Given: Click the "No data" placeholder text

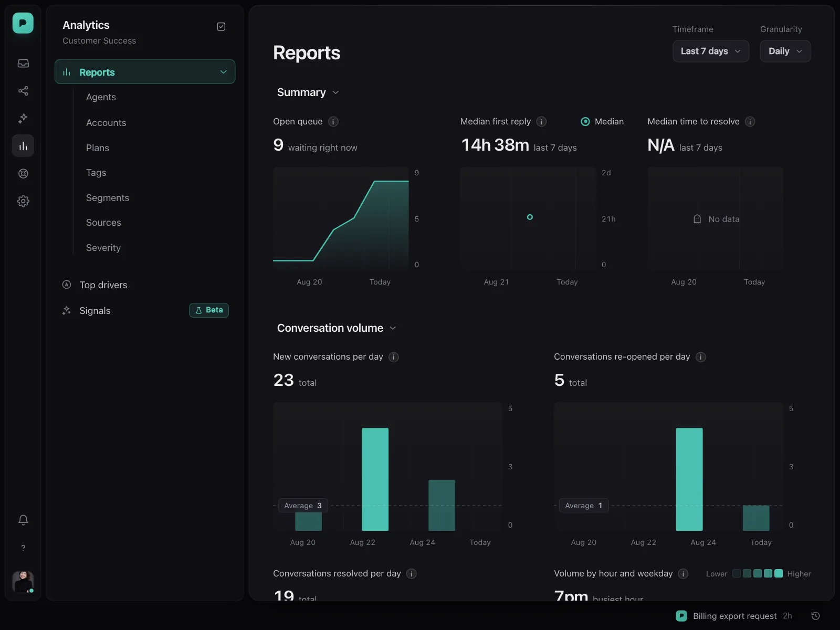Looking at the screenshot, I should tap(724, 219).
